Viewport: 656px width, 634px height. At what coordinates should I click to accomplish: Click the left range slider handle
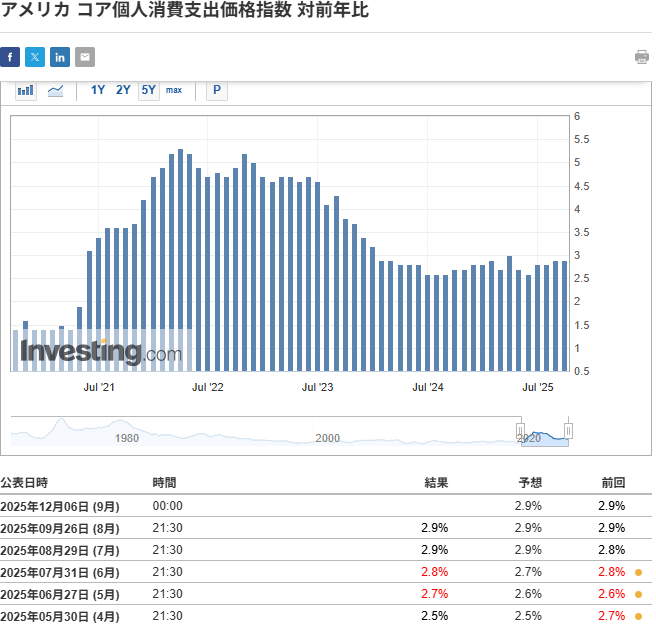(x=520, y=431)
